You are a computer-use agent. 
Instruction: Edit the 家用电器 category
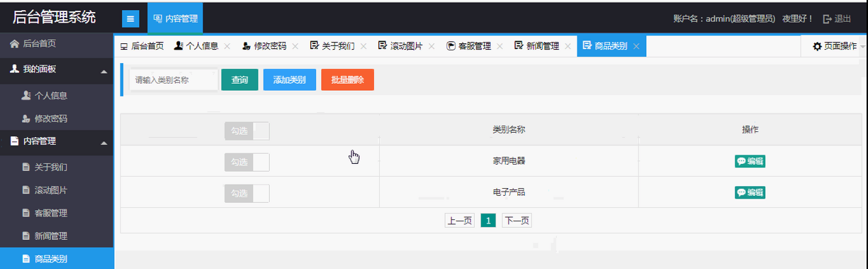click(x=750, y=161)
